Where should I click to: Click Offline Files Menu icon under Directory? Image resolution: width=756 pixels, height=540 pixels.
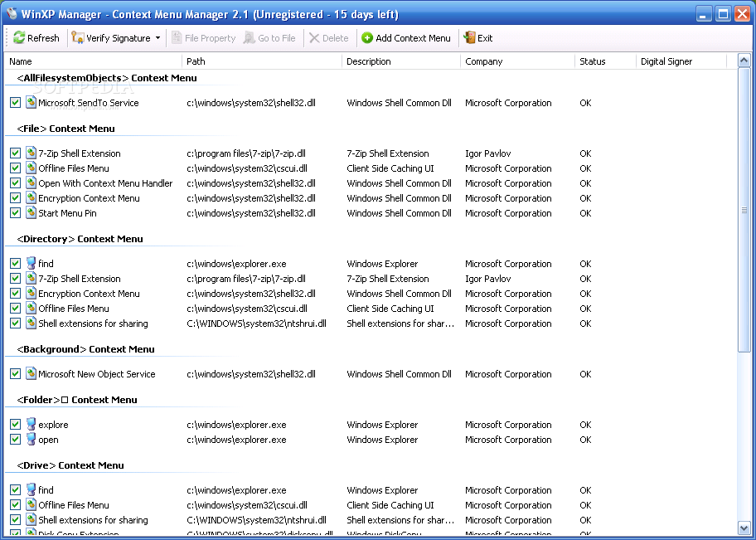coord(31,308)
